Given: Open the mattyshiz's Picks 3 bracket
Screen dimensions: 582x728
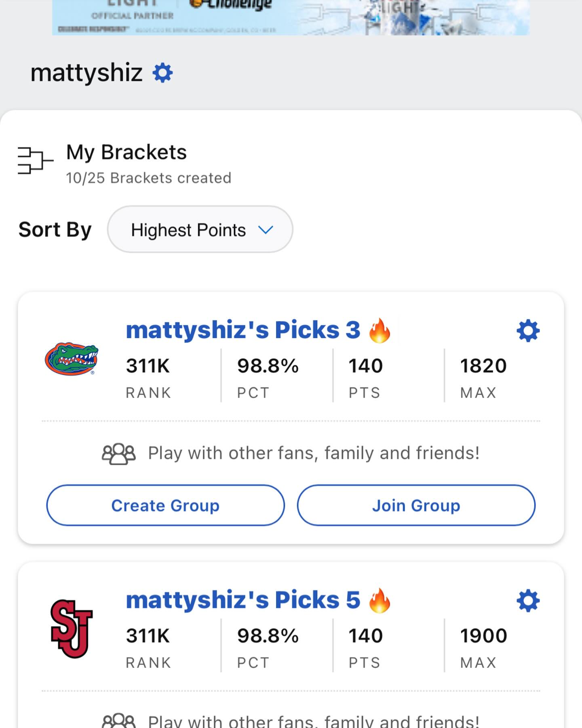Looking at the screenshot, I should pos(242,330).
